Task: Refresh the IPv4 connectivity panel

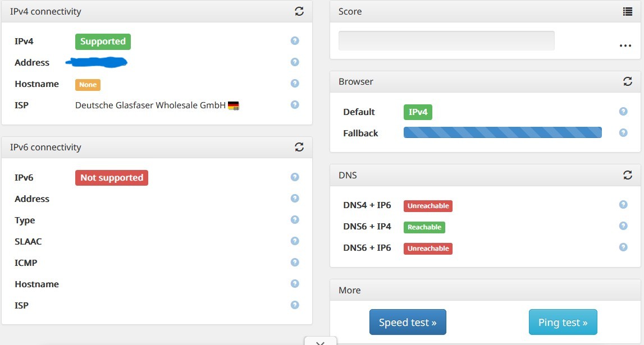Action: click(x=299, y=11)
